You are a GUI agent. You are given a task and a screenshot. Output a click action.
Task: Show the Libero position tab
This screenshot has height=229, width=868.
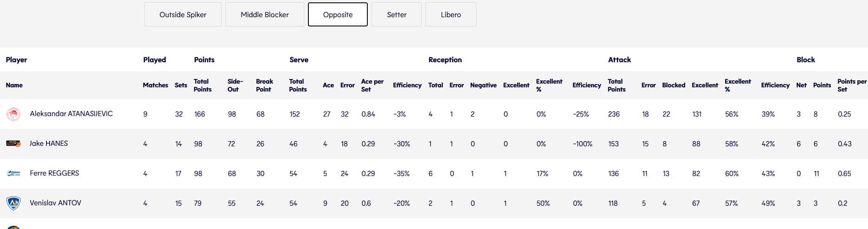pos(450,14)
